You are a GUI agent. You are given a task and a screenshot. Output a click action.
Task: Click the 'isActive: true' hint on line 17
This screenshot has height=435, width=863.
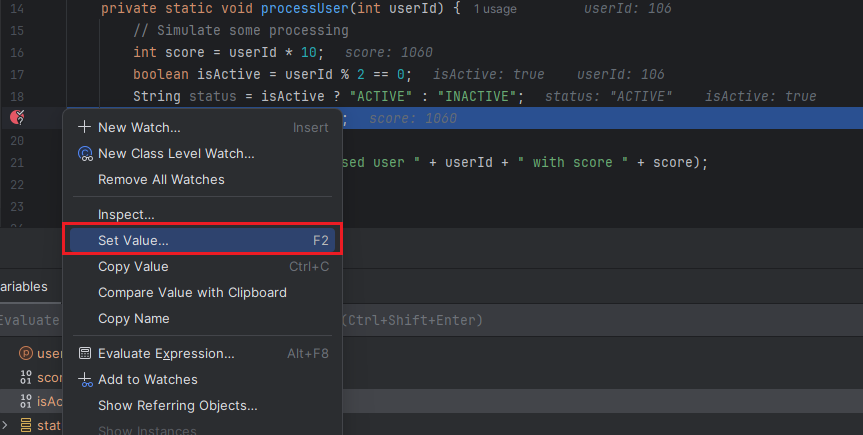(489, 74)
